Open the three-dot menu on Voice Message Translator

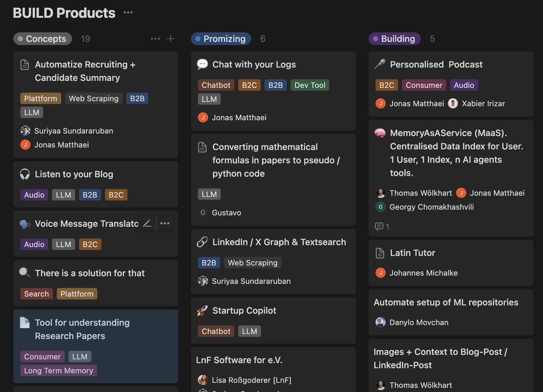[x=165, y=223]
